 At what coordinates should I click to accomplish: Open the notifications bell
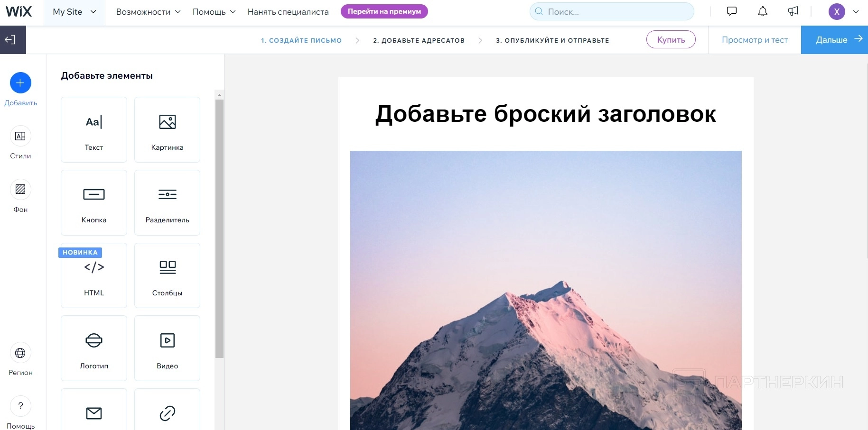coord(763,11)
